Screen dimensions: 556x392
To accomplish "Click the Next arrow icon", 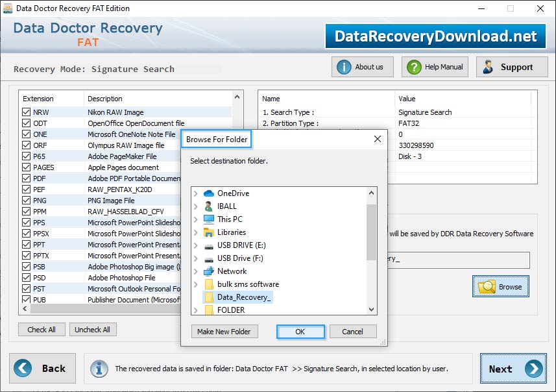I will [x=534, y=369].
